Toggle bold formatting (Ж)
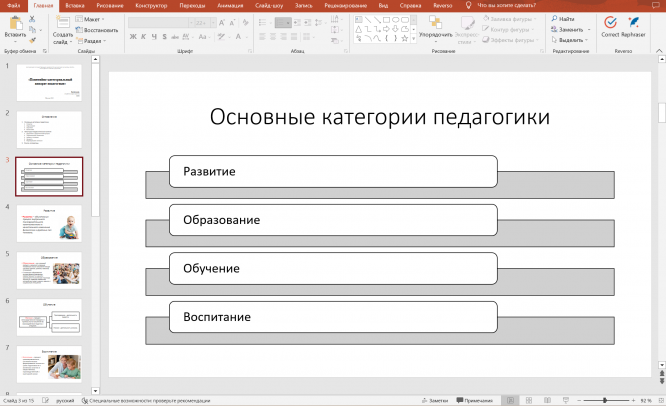This screenshot has height=406, width=666. [x=132, y=37]
